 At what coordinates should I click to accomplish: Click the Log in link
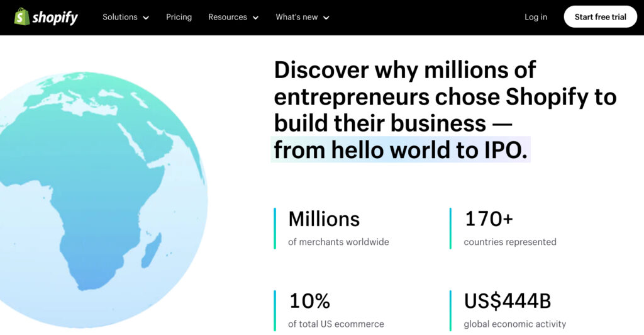pyautogui.click(x=536, y=17)
